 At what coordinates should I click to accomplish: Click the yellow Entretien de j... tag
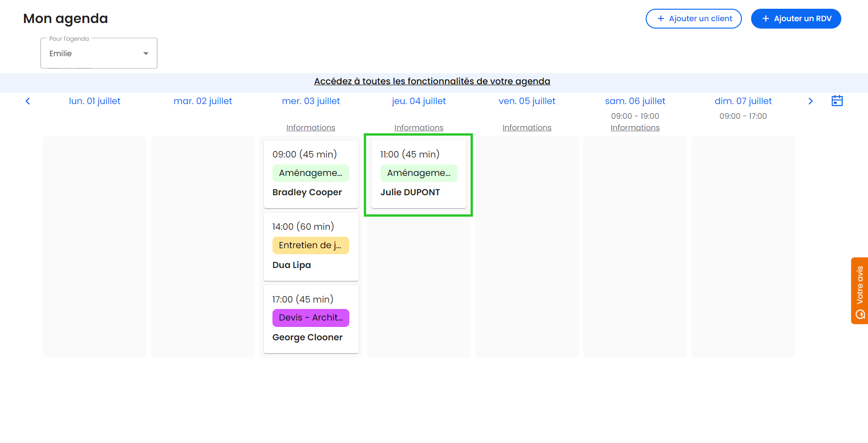311,245
